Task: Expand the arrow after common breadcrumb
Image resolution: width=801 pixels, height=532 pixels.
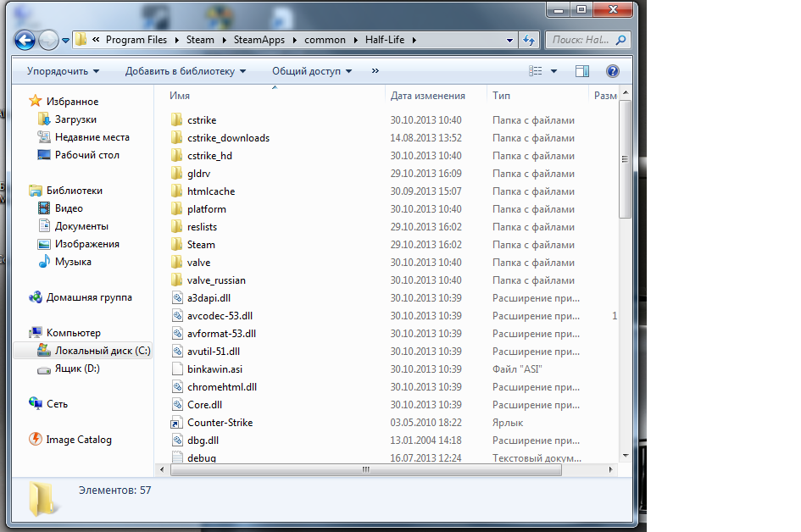Action: coord(355,40)
